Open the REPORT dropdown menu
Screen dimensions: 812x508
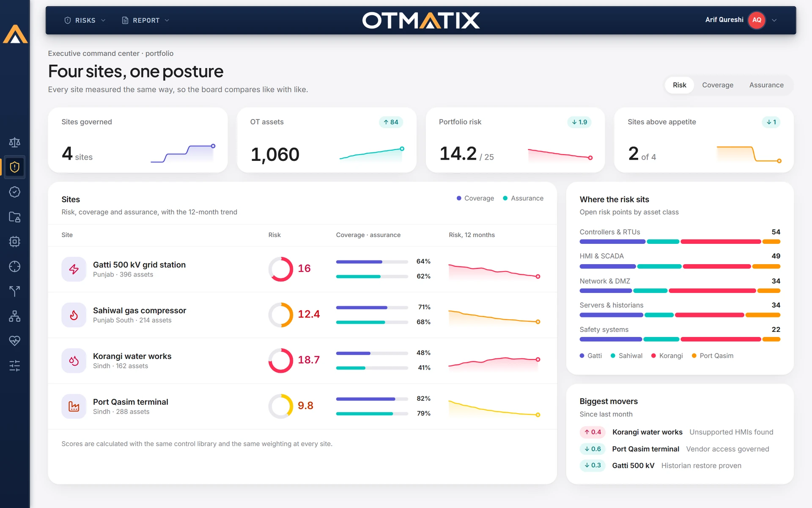(x=145, y=20)
